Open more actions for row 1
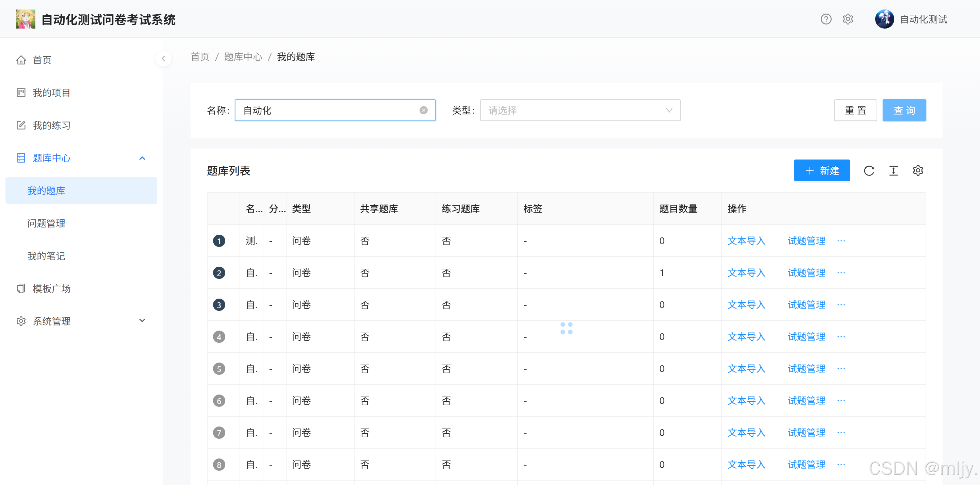980x485 pixels. point(841,241)
